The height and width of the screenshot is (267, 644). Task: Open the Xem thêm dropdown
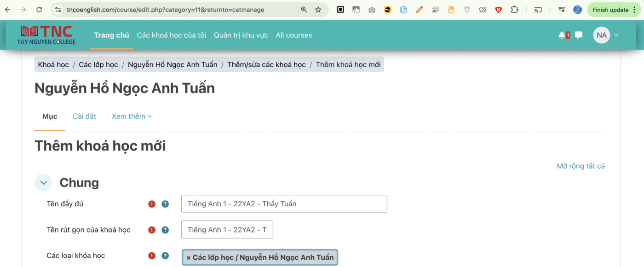tap(132, 116)
